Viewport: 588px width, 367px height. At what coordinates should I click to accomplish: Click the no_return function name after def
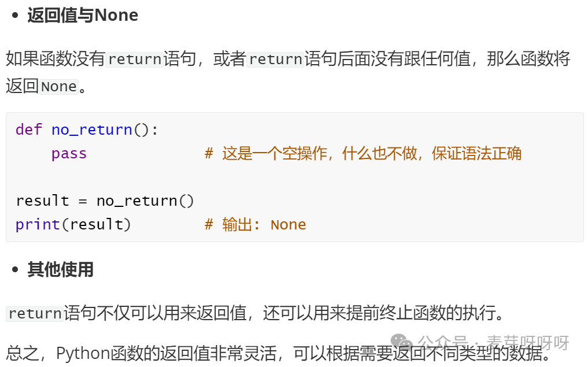pyautogui.click(x=92, y=130)
